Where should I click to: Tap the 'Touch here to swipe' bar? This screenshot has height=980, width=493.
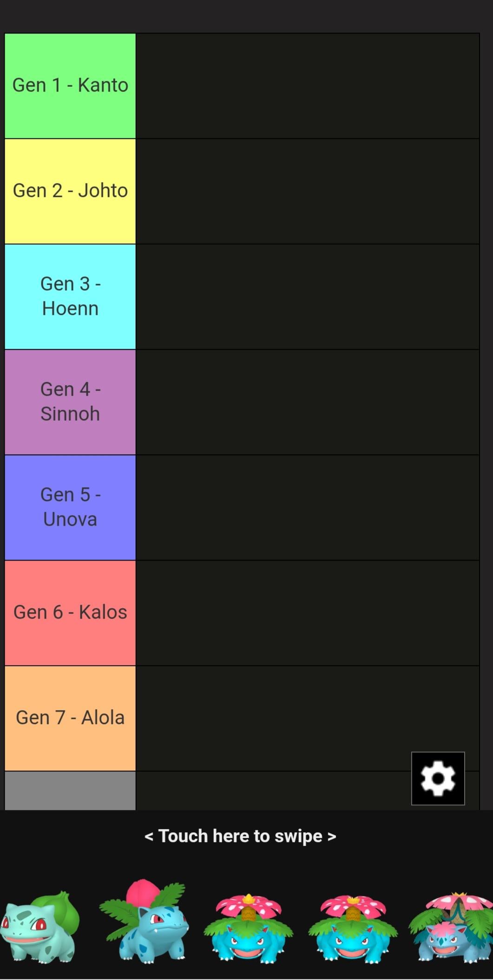(240, 836)
